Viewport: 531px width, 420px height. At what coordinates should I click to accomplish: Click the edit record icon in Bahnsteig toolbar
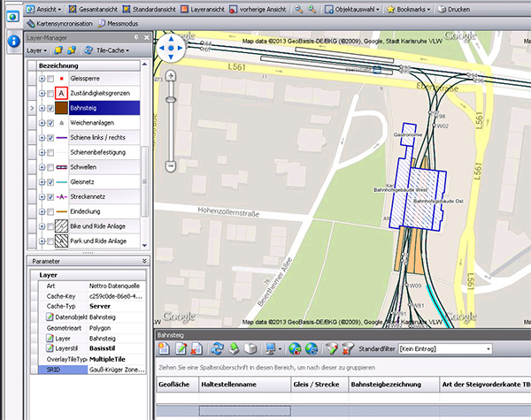[180, 349]
